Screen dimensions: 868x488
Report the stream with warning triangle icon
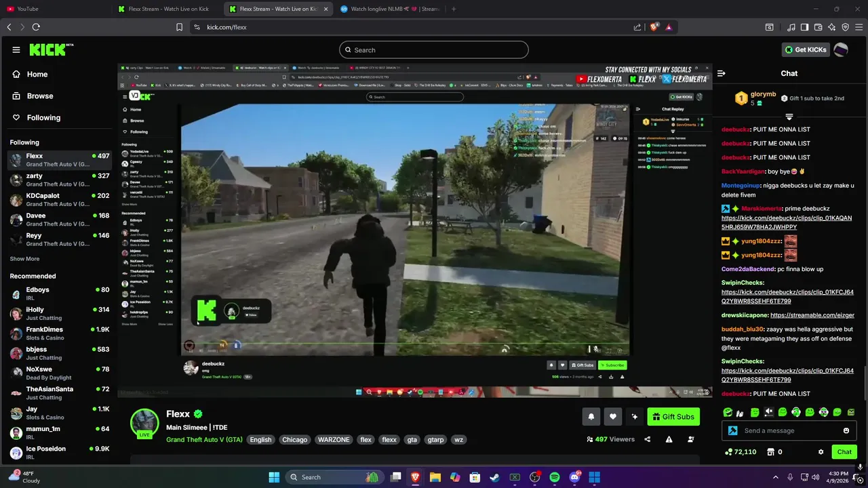point(669,439)
